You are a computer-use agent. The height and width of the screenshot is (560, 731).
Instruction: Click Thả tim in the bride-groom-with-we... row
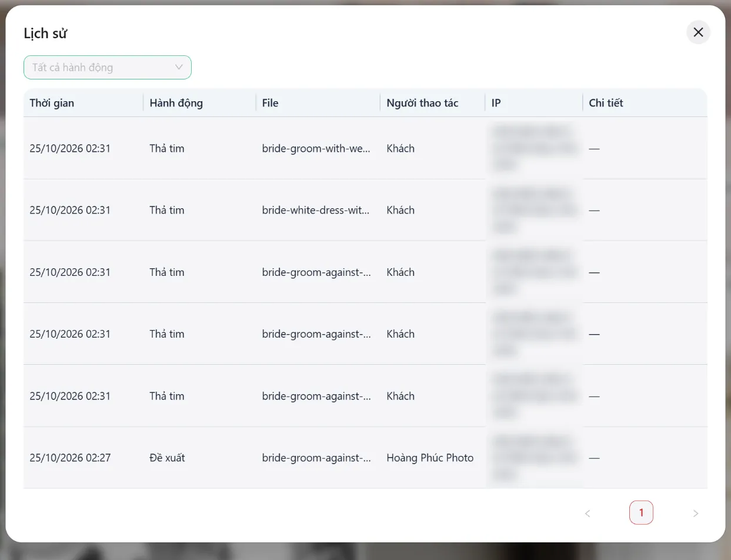click(167, 148)
